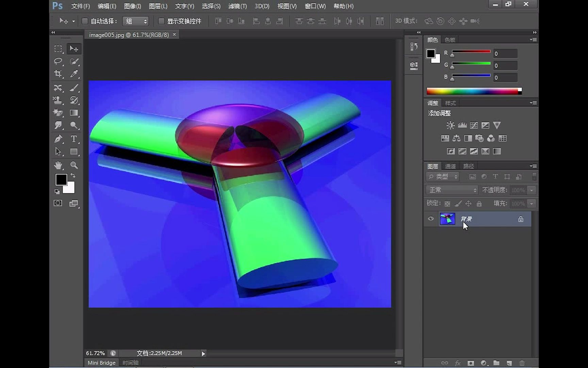The width and height of the screenshot is (588, 368).
Task: Open the 时间轴 timeline panel
Action: tap(130, 363)
